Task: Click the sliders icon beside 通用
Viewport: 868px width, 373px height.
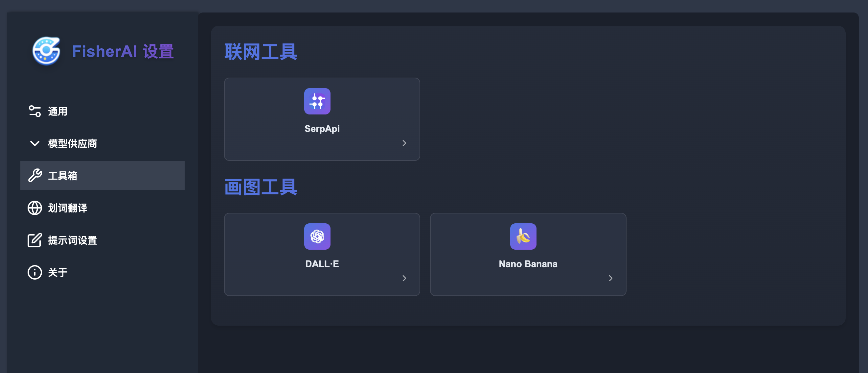Action: (35, 111)
